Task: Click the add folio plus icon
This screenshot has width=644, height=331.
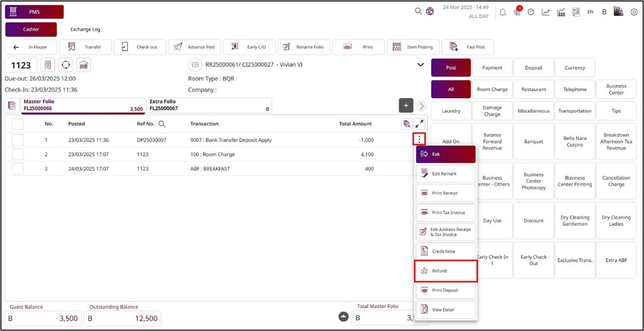Action: (406, 106)
